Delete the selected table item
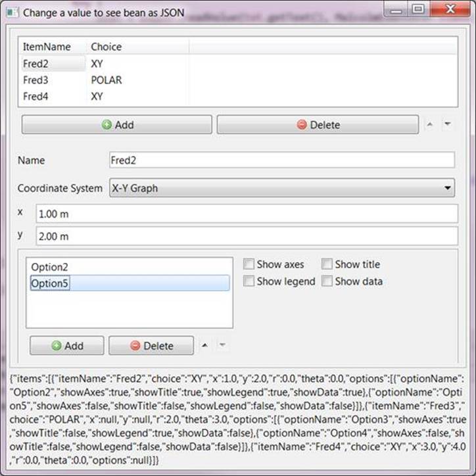Screen dimensions: 476x476 [318, 124]
